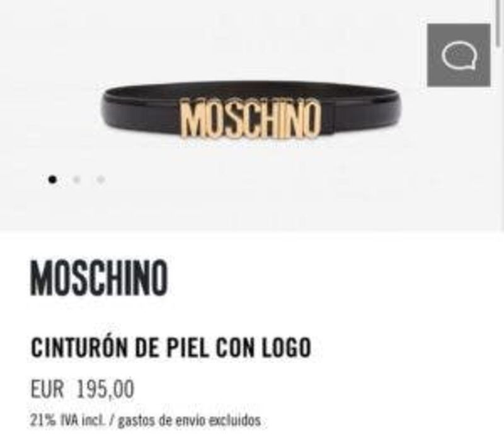Click the 195,00 price amount
This screenshot has height=447, width=504.
(105, 389)
